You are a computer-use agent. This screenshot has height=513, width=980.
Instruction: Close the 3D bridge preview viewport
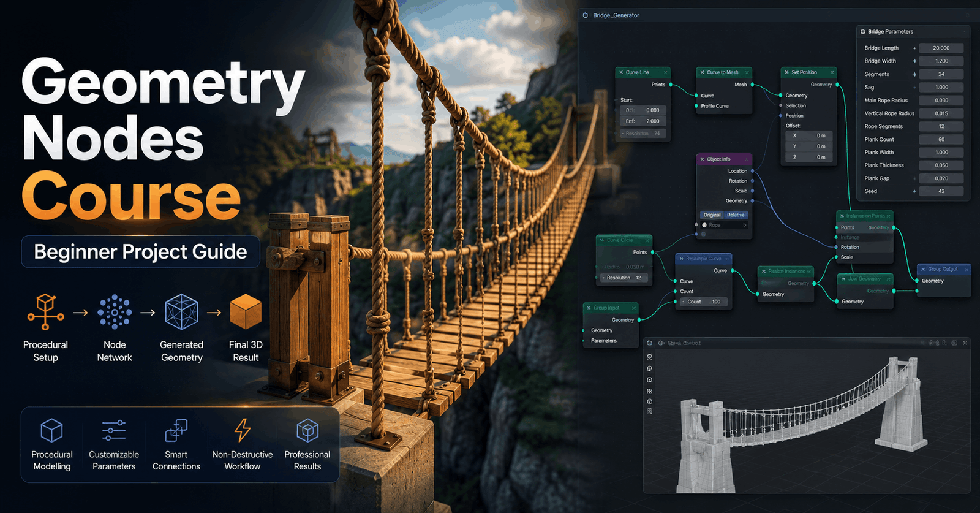click(x=965, y=343)
